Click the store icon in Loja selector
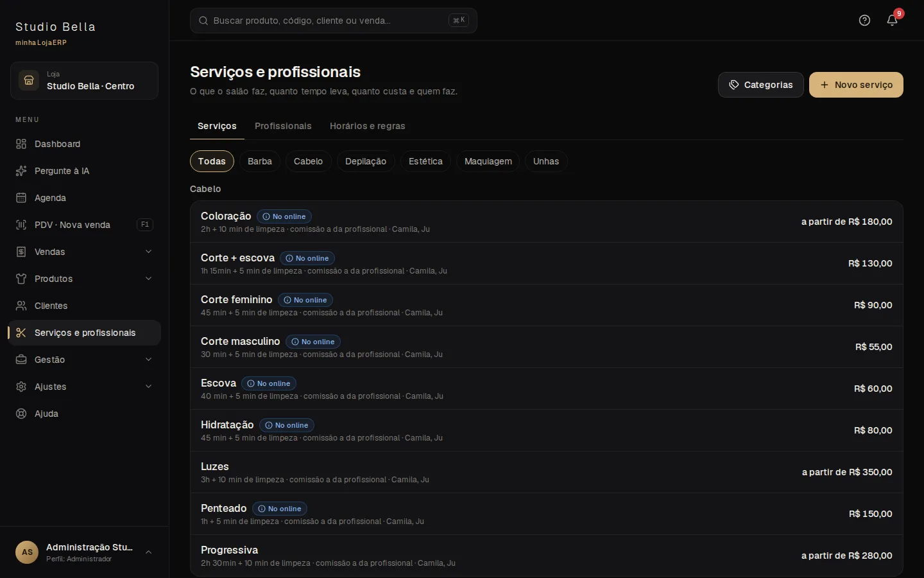This screenshot has height=578, width=924. pyautogui.click(x=29, y=80)
